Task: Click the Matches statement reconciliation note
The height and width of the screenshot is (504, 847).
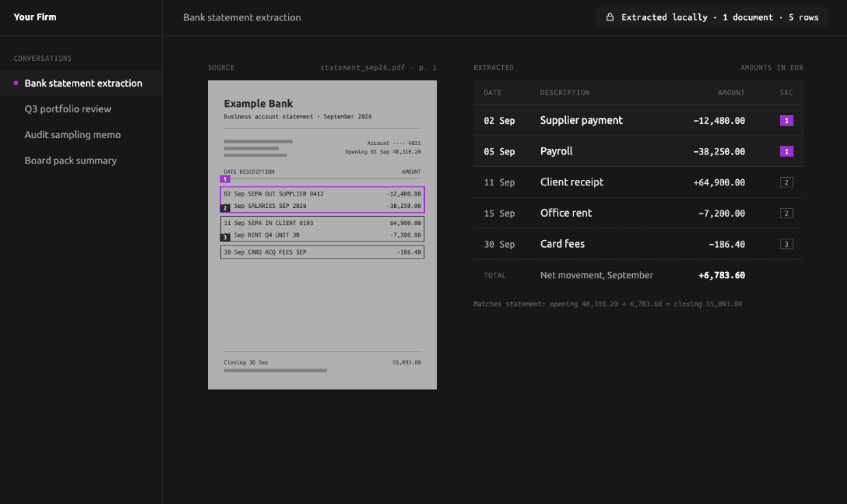Action: [x=608, y=304]
